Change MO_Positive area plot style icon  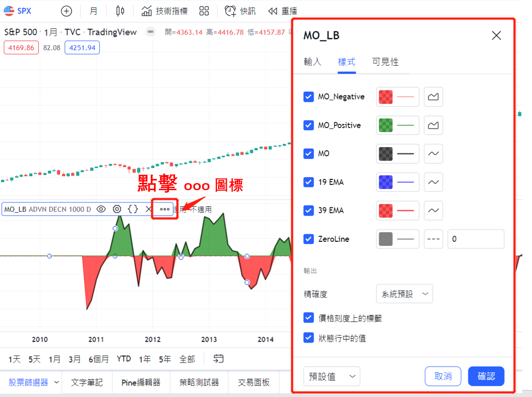[433, 125]
